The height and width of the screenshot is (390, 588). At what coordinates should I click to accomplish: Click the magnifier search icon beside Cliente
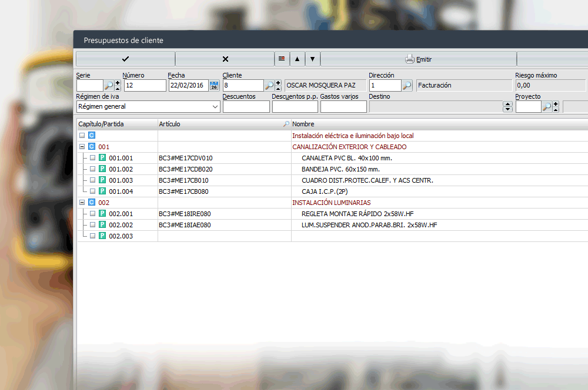[269, 86]
